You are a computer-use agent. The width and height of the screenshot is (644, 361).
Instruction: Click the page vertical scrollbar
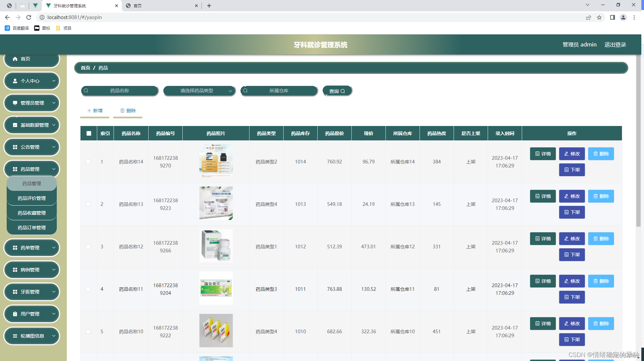click(638, 140)
